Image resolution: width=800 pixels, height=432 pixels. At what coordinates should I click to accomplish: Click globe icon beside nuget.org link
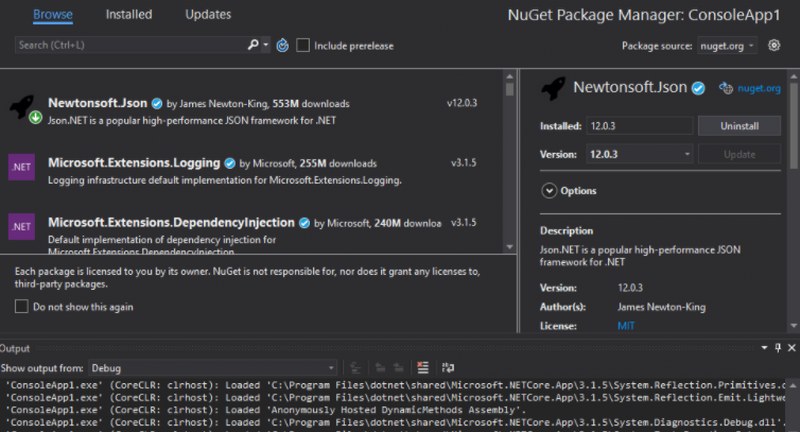[x=726, y=88]
